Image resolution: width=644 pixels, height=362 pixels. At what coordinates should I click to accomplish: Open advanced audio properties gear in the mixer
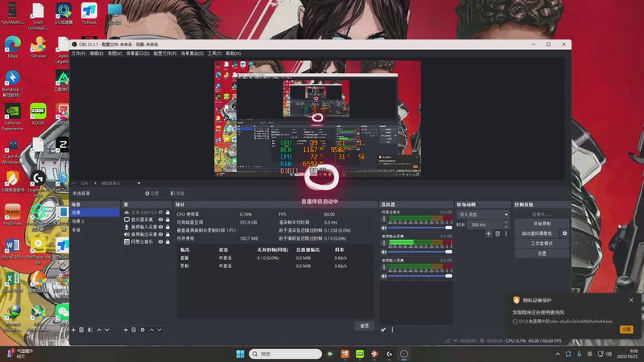point(383,330)
